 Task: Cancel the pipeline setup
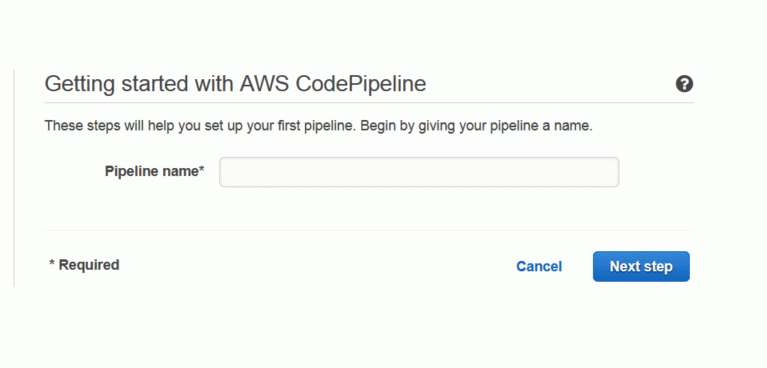coord(539,266)
